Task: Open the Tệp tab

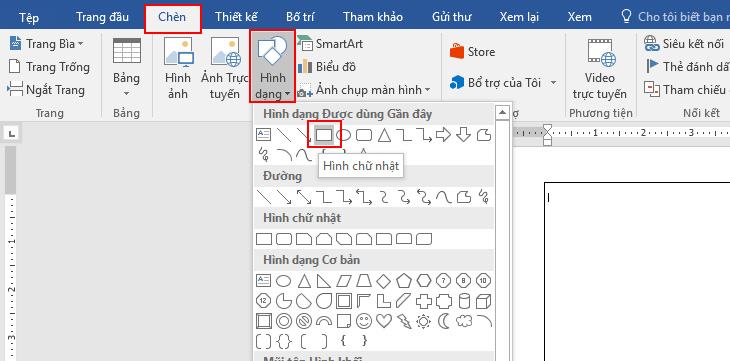Action: click(29, 17)
